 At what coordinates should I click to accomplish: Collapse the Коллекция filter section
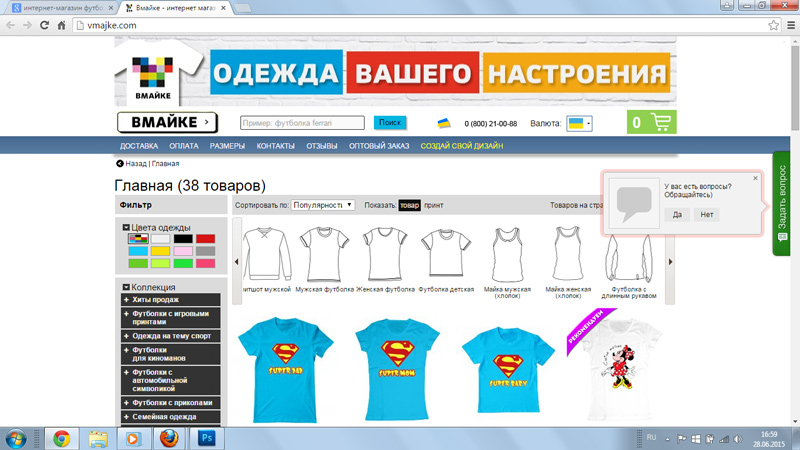(x=126, y=287)
